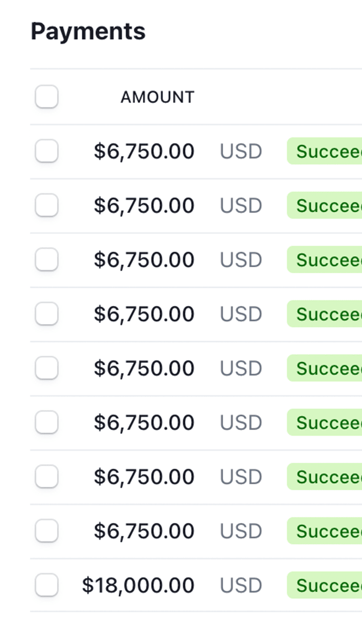Click the USD label on the $18,000.00 row
Screen dimensions: 362x644
coord(241,586)
